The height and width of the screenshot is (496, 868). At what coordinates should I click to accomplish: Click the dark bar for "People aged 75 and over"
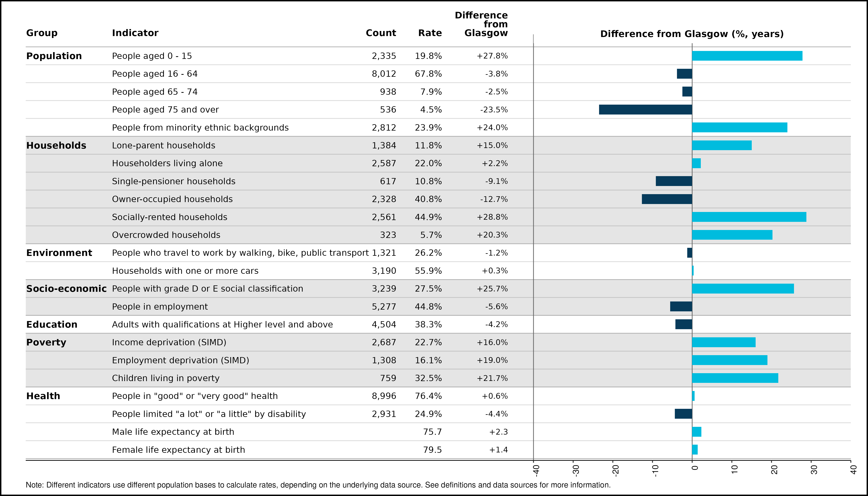(x=645, y=110)
